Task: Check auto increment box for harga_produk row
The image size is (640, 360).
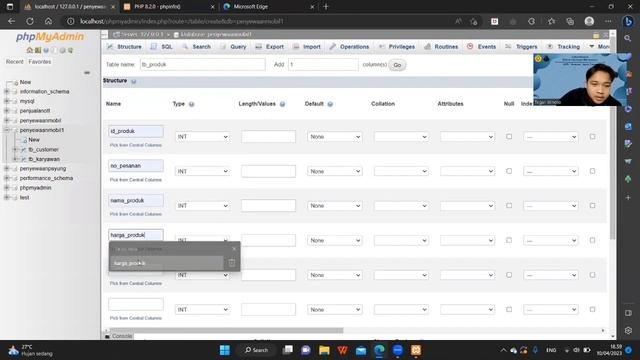Action: pyautogui.click(x=592, y=240)
